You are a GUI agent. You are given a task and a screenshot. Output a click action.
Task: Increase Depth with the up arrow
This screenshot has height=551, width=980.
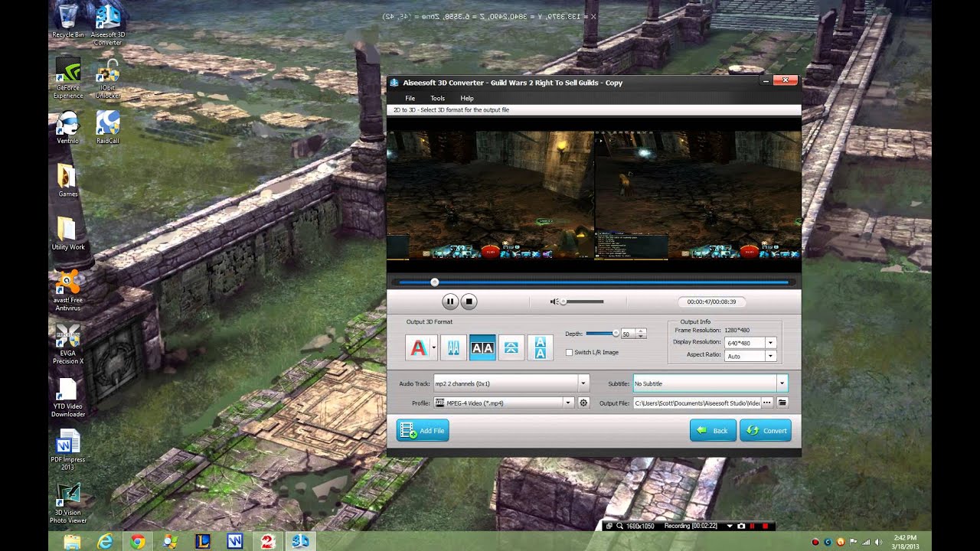tap(642, 331)
